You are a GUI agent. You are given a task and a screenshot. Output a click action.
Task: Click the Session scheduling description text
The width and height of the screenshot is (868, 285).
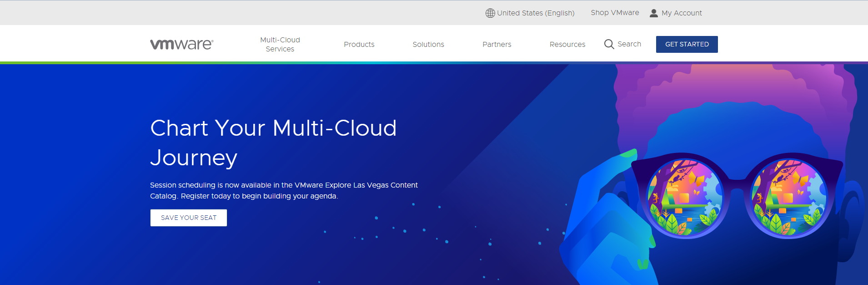(x=284, y=190)
